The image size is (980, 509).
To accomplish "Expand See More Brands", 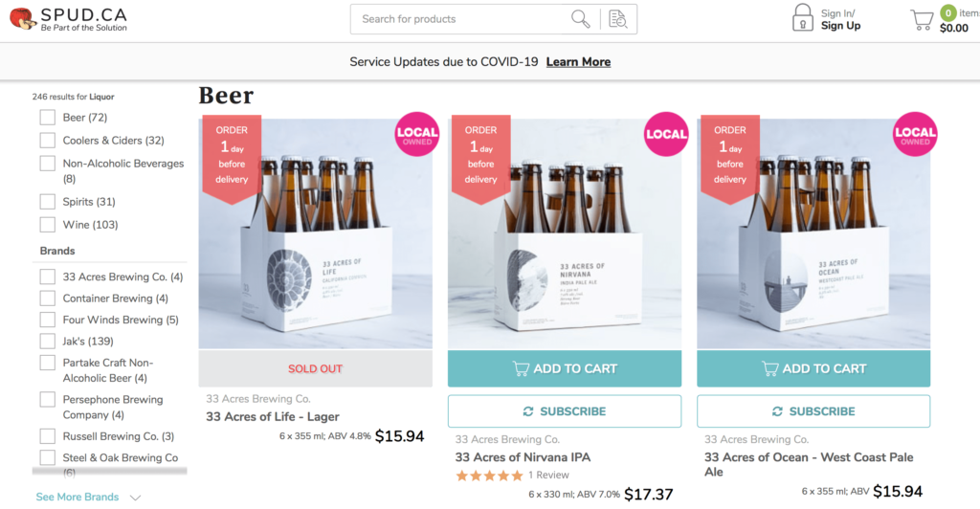I will coord(88,498).
